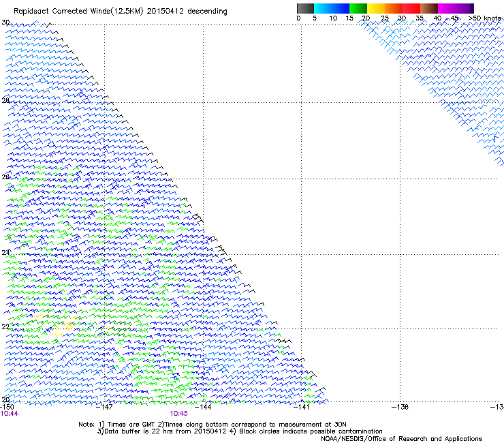Click the green 15-20 knots legend swatch
The width and height of the screenshot is (504, 443).
pyautogui.click(x=358, y=8)
